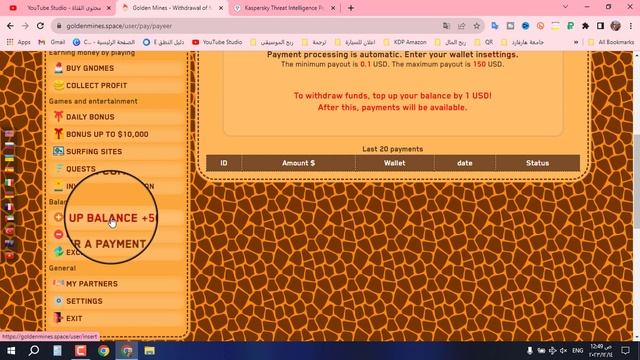This screenshot has width=640, height=360.
Task: Click the Surfing Sites icon
Action: pos(58,151)
